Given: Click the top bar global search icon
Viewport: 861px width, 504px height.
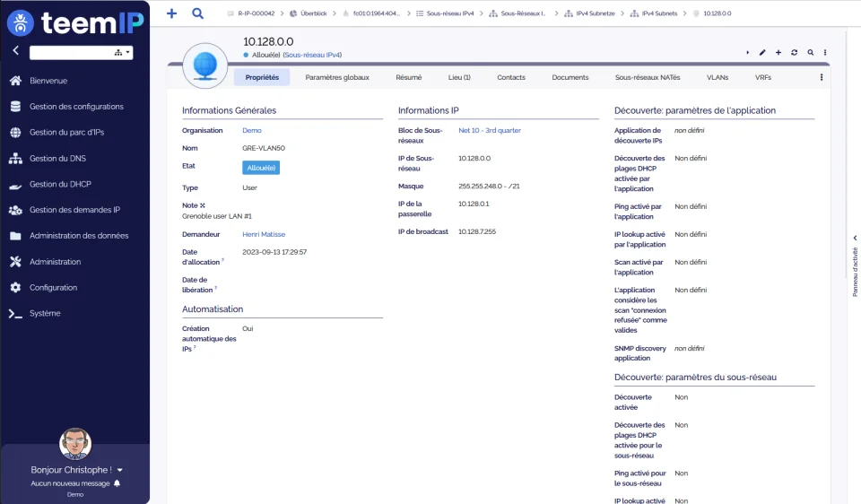Looking at the screenshot, I should [x=197, y=13].
